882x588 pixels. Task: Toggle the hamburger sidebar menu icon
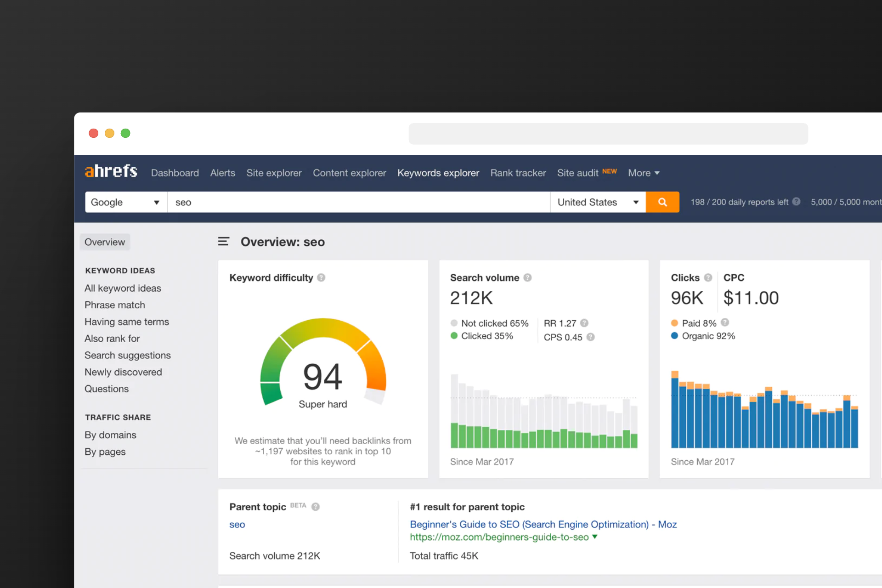pyautogui.click(x=223, y=242)
